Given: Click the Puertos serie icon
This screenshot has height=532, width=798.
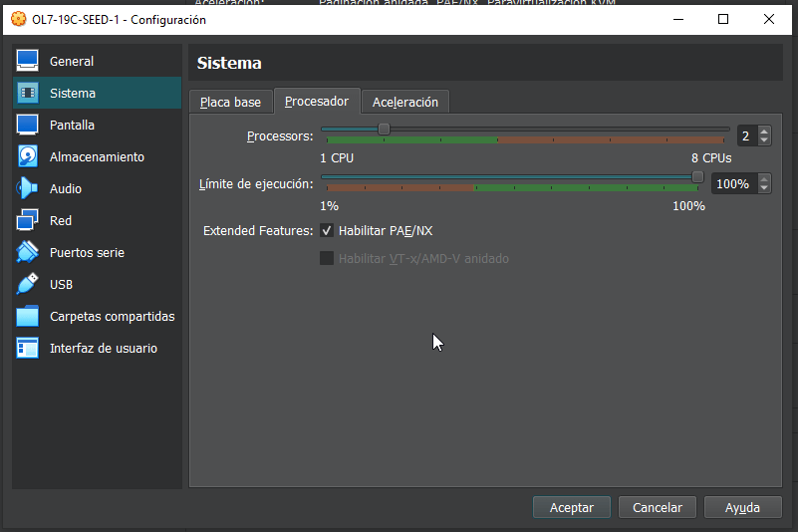Looking at the screenshot, I should (x=28, y=252).
